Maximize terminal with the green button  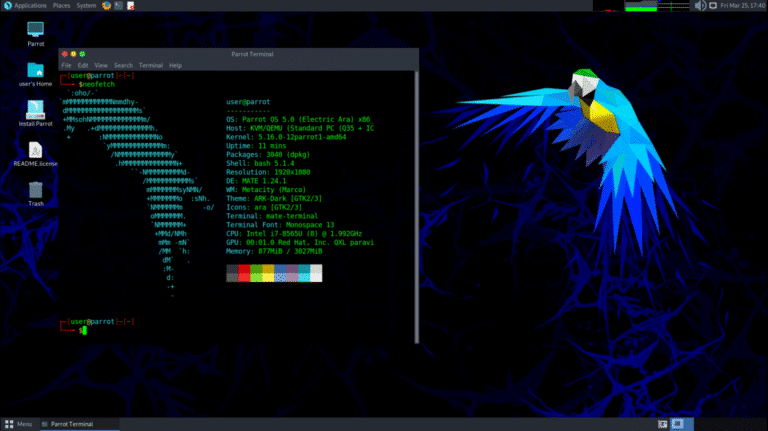tap(82, 54)
